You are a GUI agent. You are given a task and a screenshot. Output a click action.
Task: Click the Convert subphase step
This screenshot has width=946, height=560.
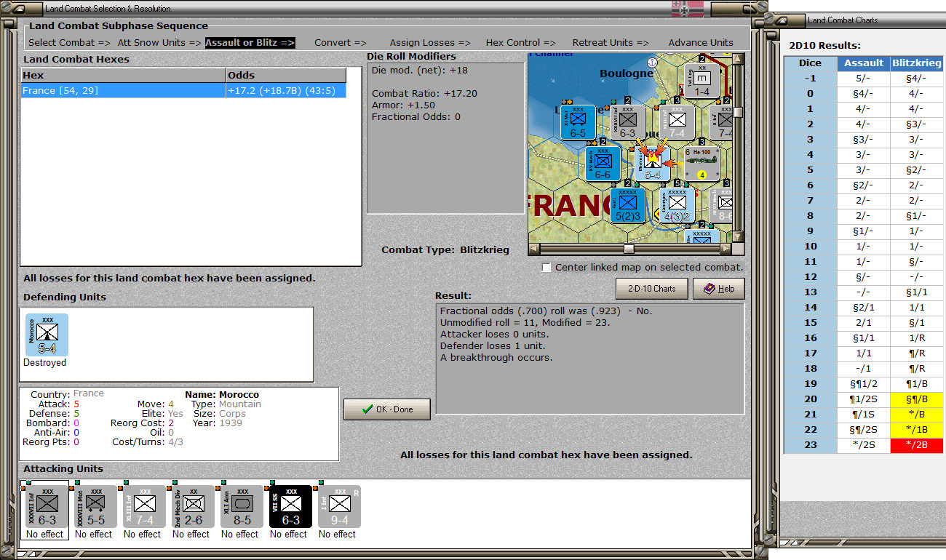tap(341, 43)
